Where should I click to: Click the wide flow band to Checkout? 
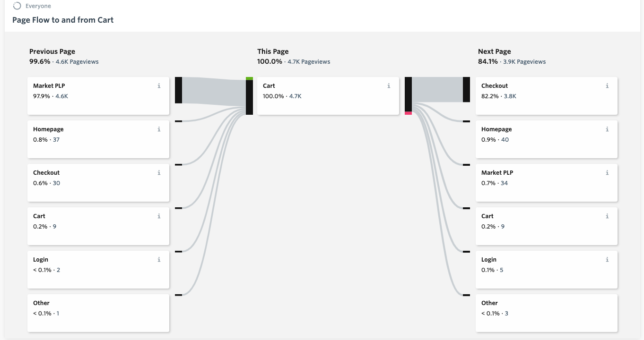click(437, 90)
